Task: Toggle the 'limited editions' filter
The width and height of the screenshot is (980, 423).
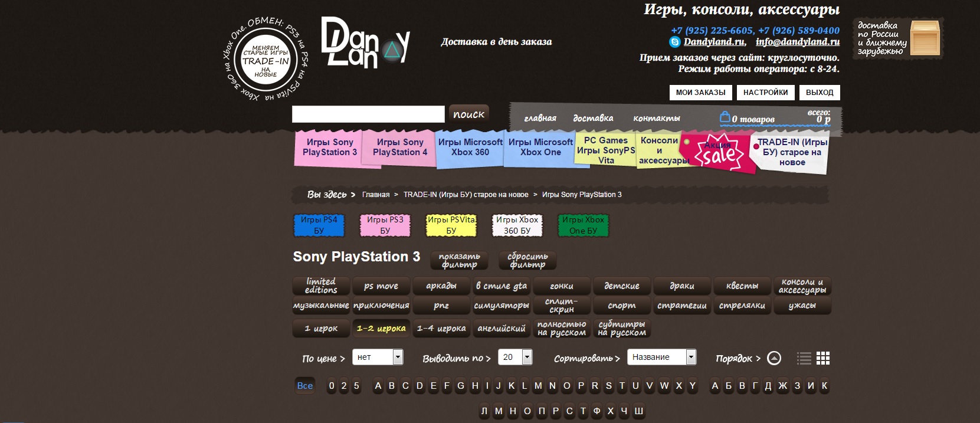Action: point(322,286)
